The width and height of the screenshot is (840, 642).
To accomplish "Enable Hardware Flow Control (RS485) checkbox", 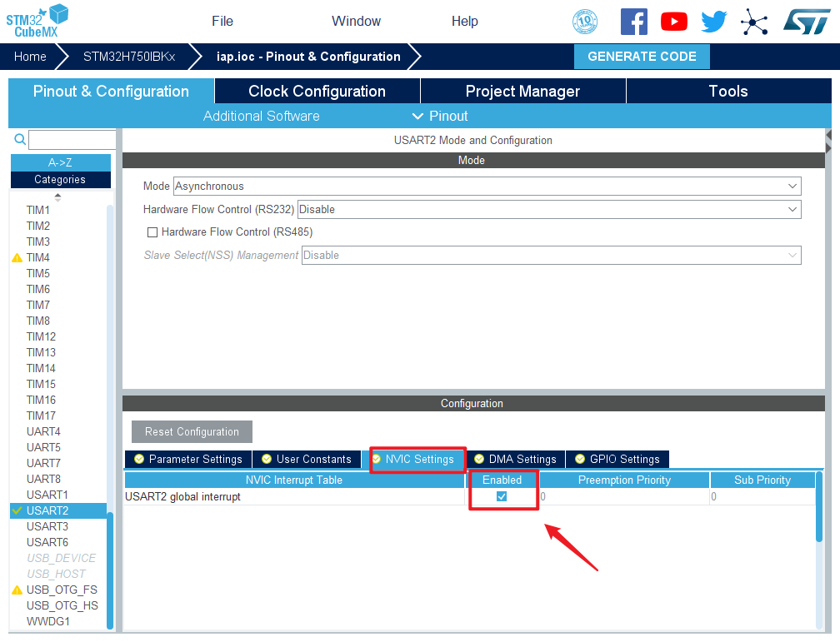I will [152, 232].
